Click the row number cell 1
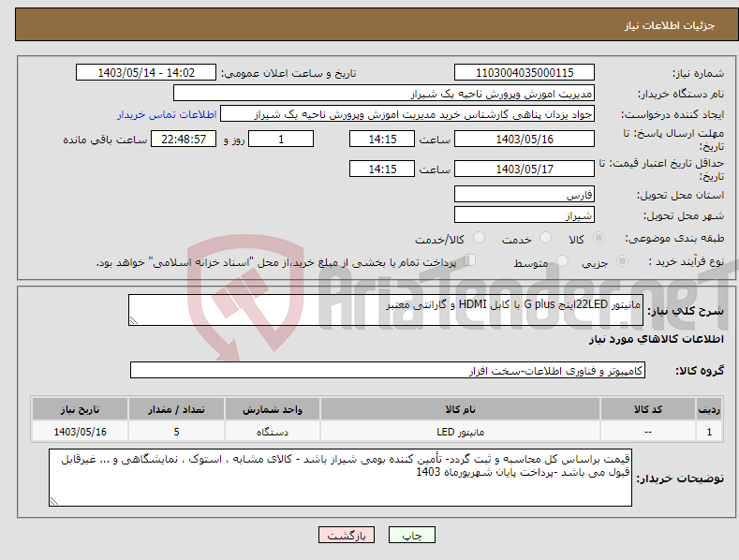The image size is (739, 560). click(x=709, y=432)
